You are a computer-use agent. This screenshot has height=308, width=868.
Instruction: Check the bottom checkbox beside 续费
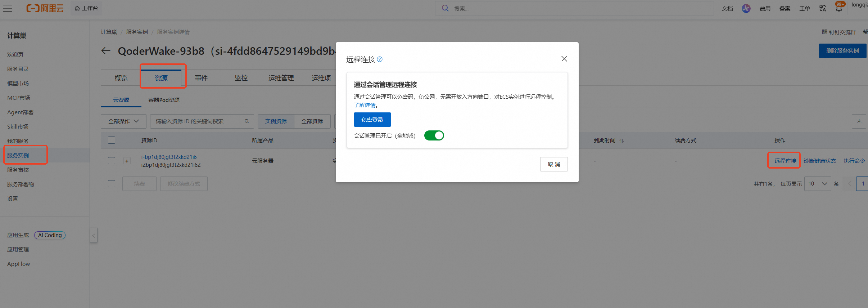coord(112,184)
